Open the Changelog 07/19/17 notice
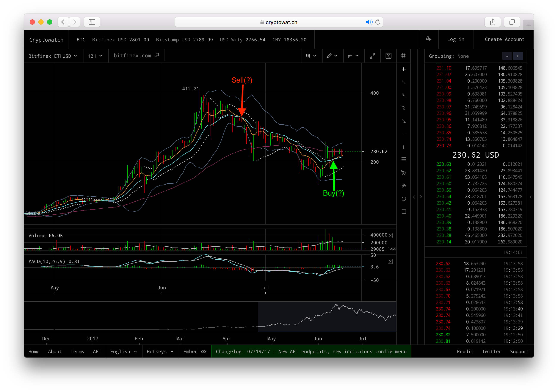 pyautogui.click(x=311, y=351)
